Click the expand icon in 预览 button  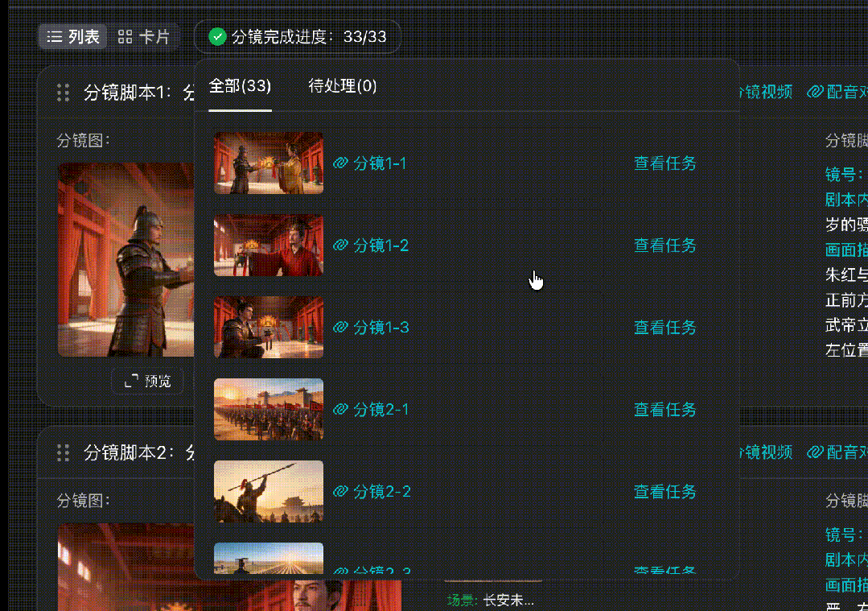click(131, 381)
